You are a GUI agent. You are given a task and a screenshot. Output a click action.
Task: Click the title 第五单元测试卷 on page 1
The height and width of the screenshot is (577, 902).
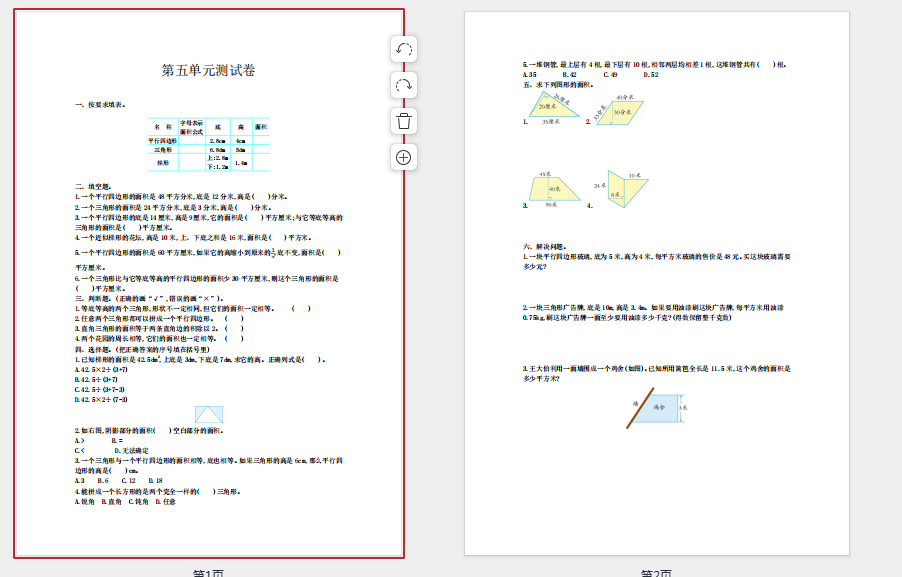208,70
